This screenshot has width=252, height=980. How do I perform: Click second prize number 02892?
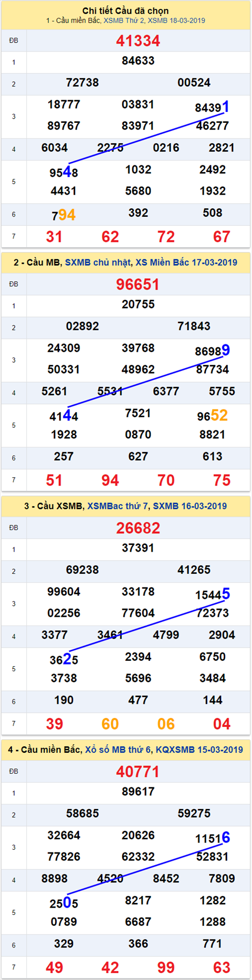pyautogui.click(x=82, y=326)
